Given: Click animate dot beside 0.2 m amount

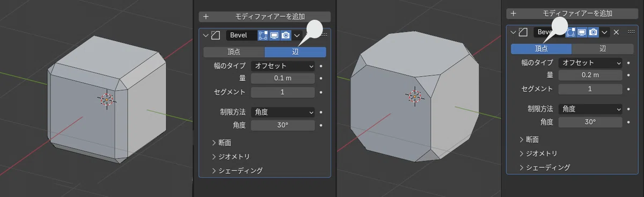Looking at the screenshot, I should point(628,75).
